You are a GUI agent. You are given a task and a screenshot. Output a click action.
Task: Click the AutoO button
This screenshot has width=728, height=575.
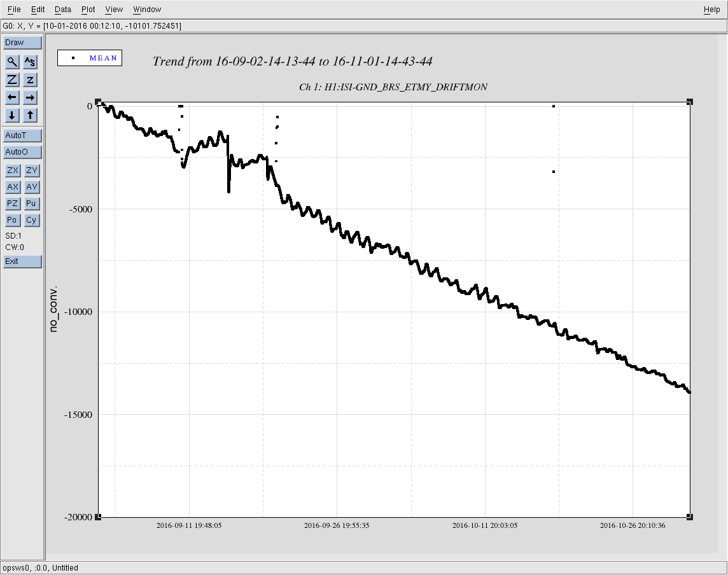point(22,152)
